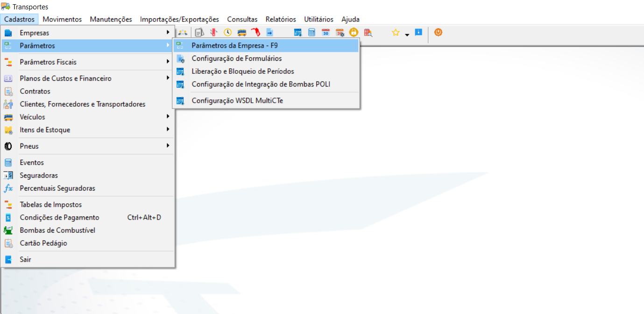Click the blue calendar grid toolbar icon

point(297,32)
